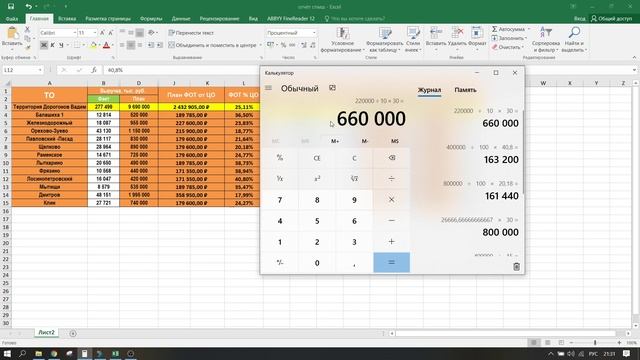The image size is (640, 360).
Task: Click calculator backspace icon
Action: coord(391,158)
